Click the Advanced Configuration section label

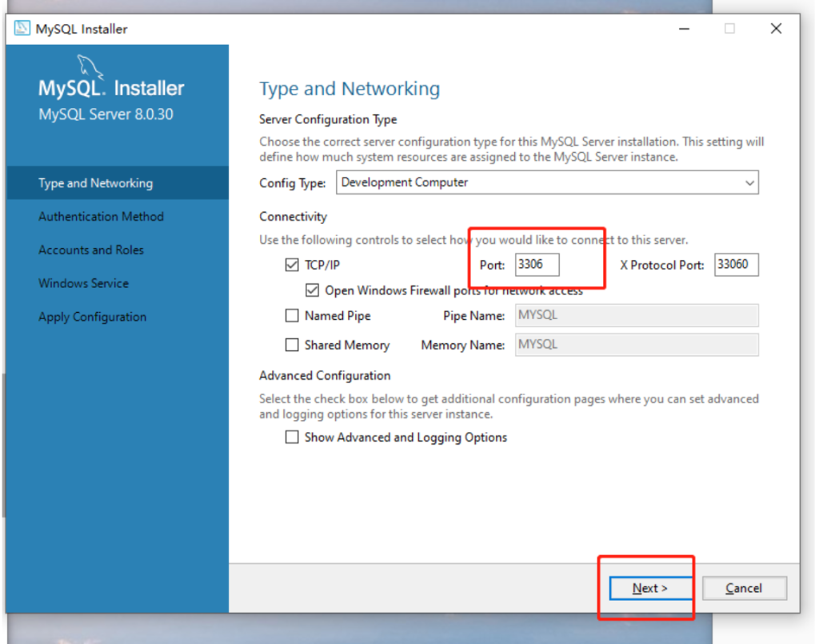pos(325,375)
